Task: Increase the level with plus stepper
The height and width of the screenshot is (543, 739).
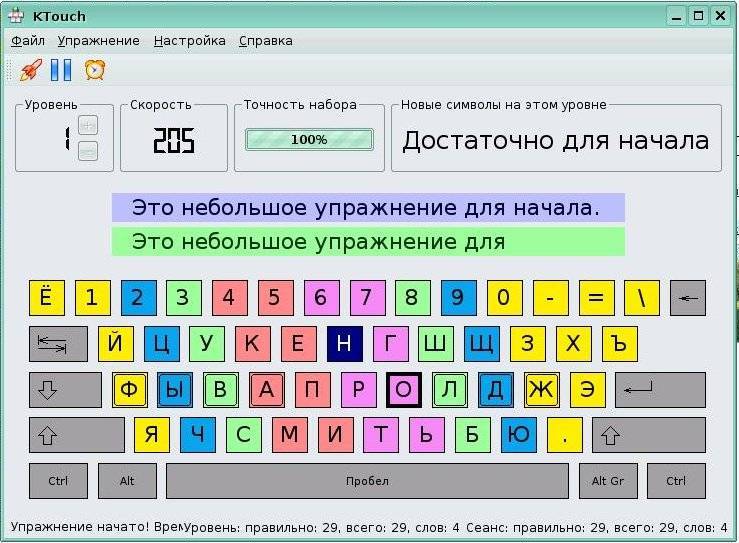Action: 88,125
